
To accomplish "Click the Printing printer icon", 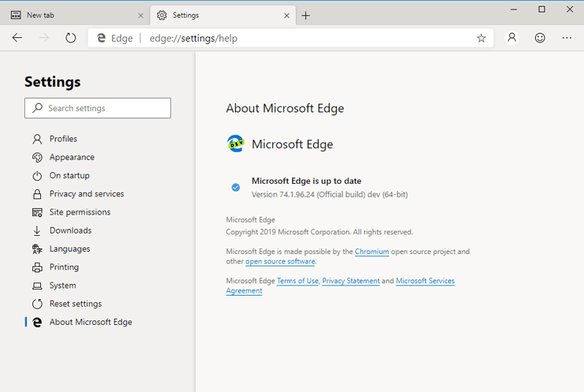I will [x=37, y=267].
